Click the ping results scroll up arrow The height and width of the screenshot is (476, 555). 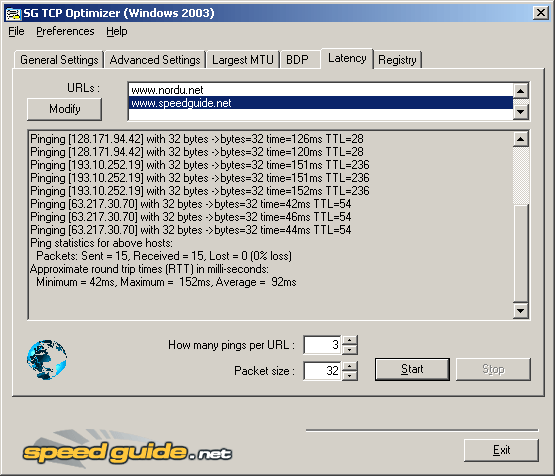coord(521,139)
